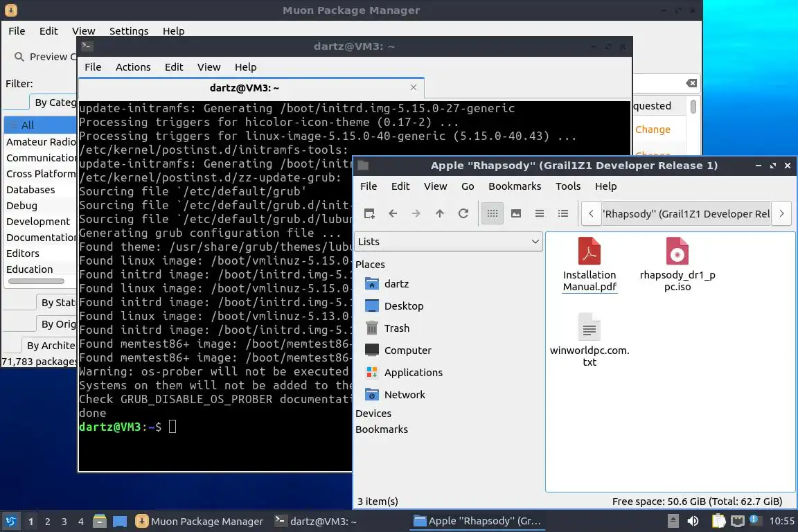The image size is (798, 532).
Task: Open Bookmarks menu in file manager
Action: tap(515, 186)
